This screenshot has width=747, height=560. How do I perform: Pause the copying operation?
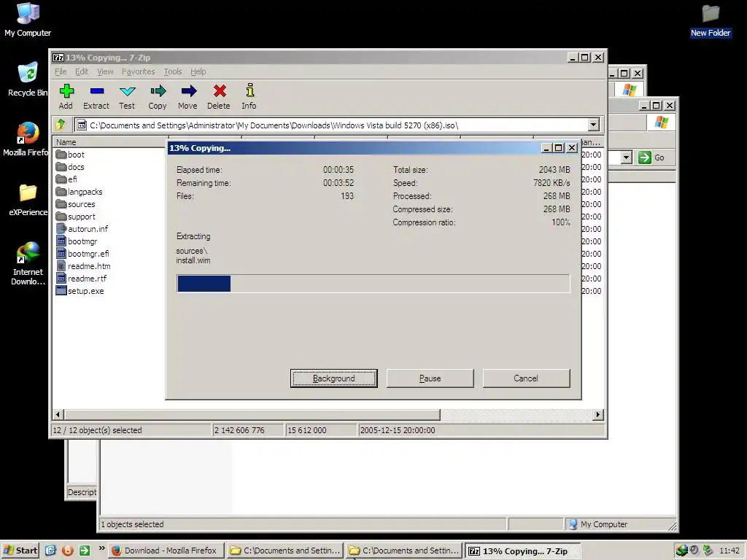coord(430,378)
